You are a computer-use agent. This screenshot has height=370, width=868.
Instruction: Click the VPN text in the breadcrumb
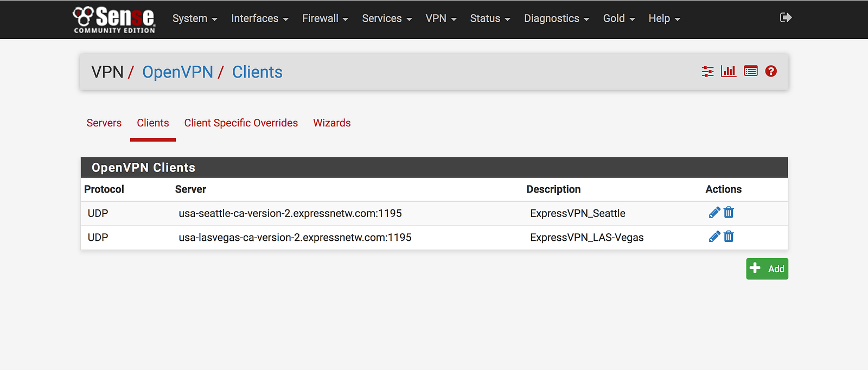107,72
